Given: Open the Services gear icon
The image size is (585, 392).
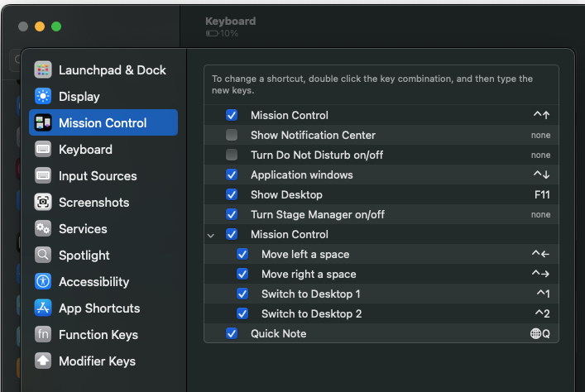Looking at the screenshot, I should (x=44, y=229).
